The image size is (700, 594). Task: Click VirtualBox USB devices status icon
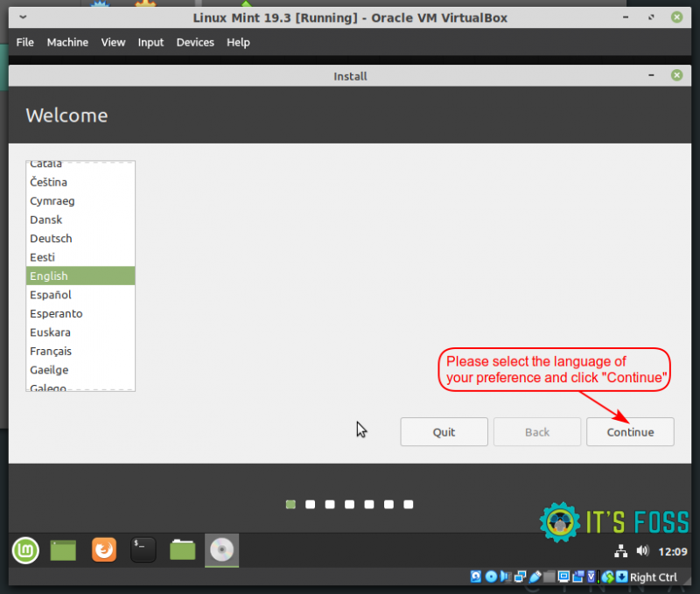tap(535, 577)
